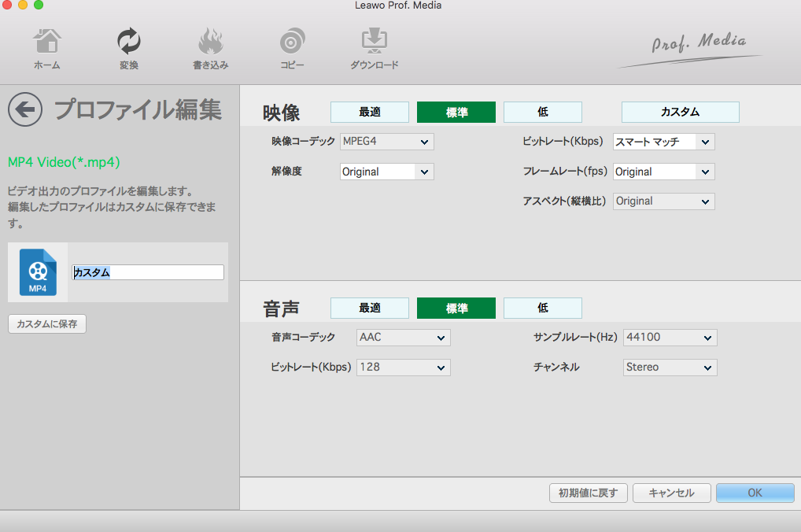The height and width of the screenshot is (532, 801).
Task: Switch to the カスタム video settings tab
Action: click(680, 112)
